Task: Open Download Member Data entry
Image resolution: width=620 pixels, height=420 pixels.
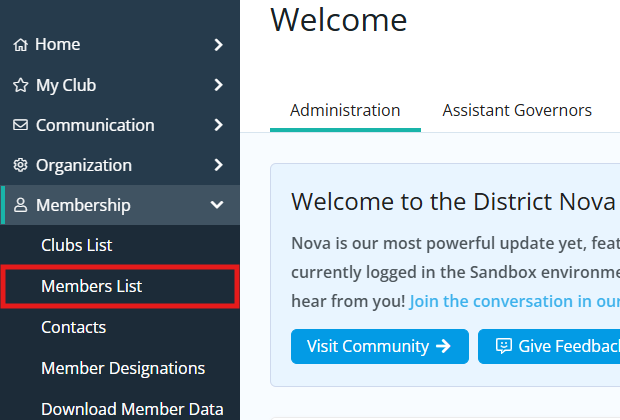Action: [x=120, y=409]
